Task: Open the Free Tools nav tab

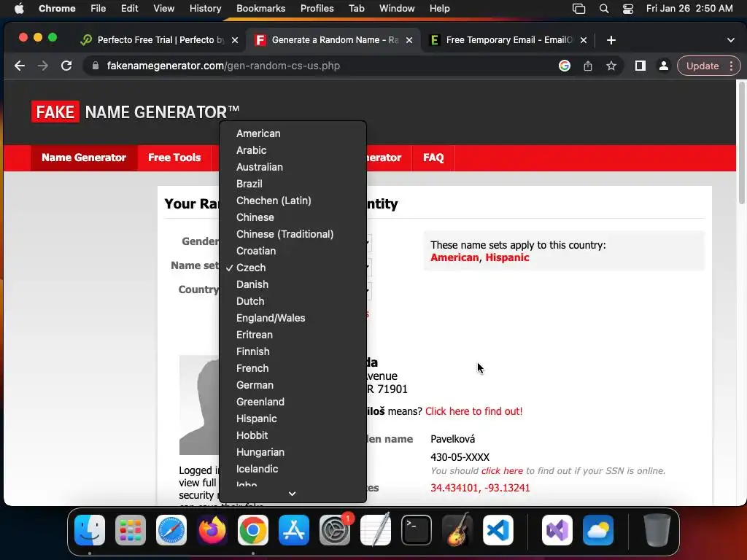Action: [x=174, y=157]
